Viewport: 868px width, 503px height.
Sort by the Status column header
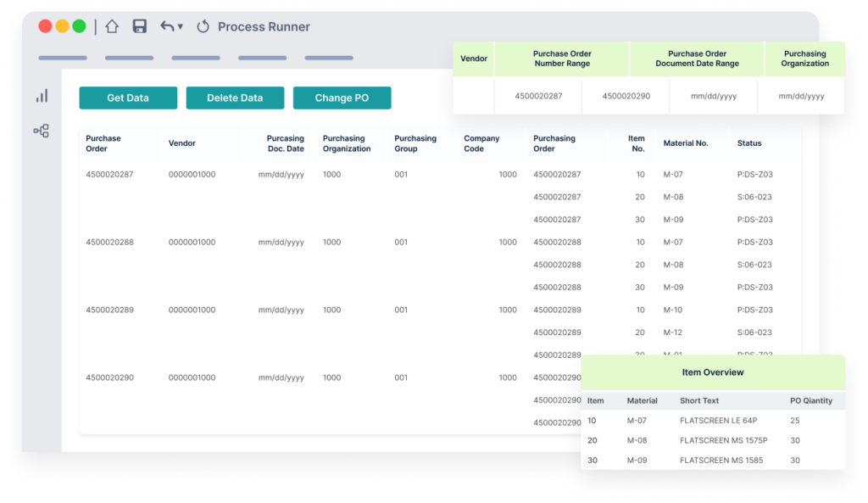pyautogui.click(x=748, y=143)
